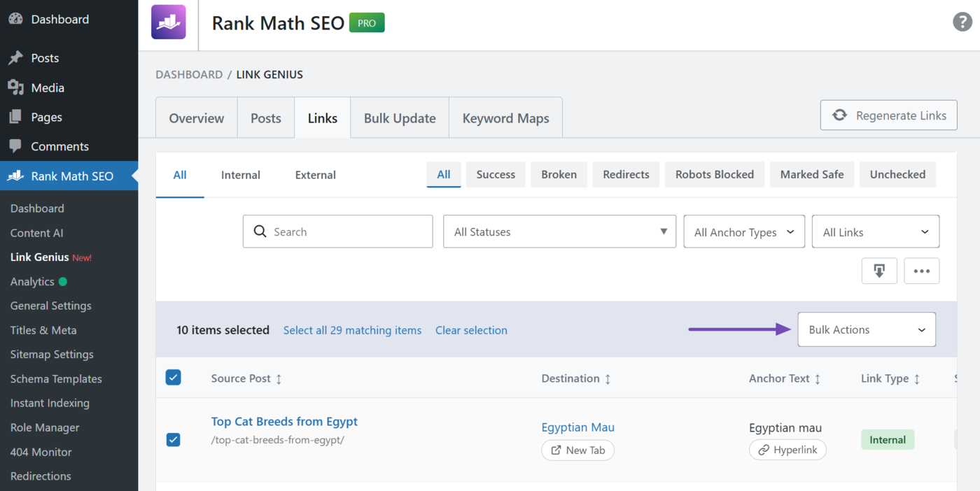The image size is (980, 491).
Task: Open Comments from the admin sidebar icon
Action: (15, 146)
